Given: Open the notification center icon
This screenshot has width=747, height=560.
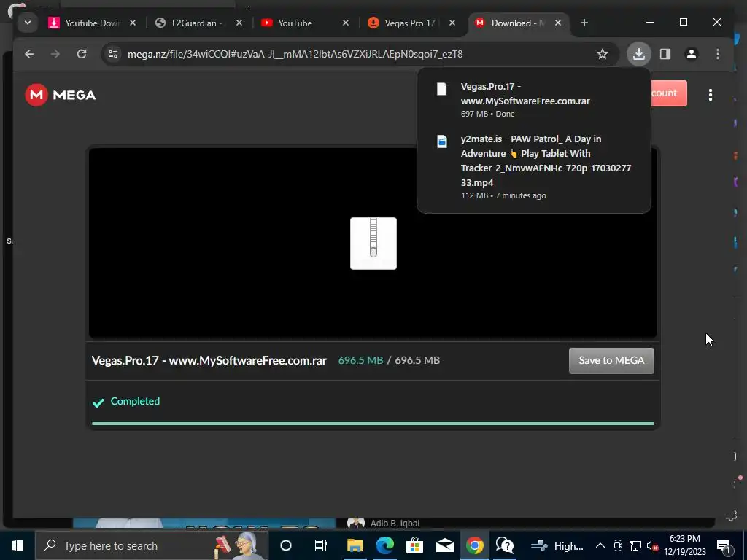Looking at the screenshot, I should [x=724, y=545].
